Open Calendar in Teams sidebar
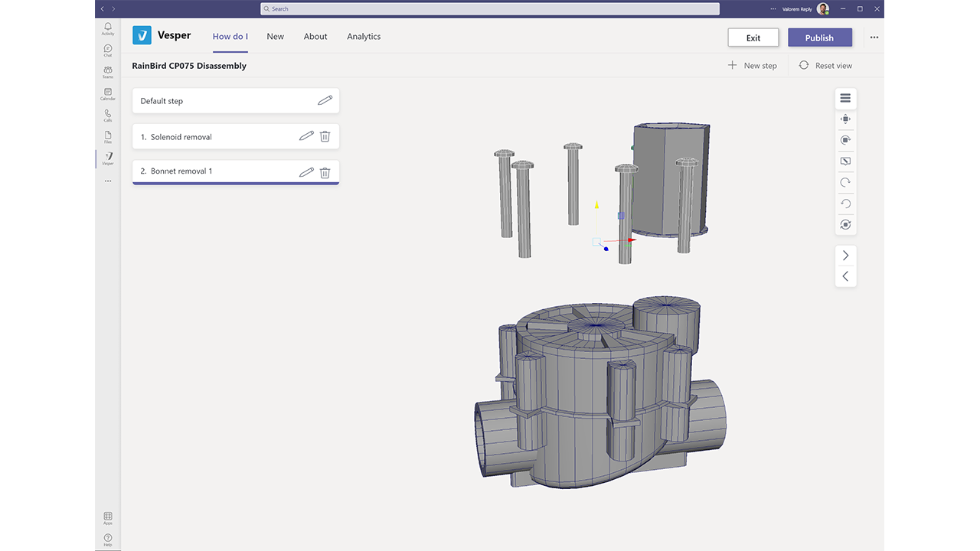980x551 pixels. click(108, 94)
